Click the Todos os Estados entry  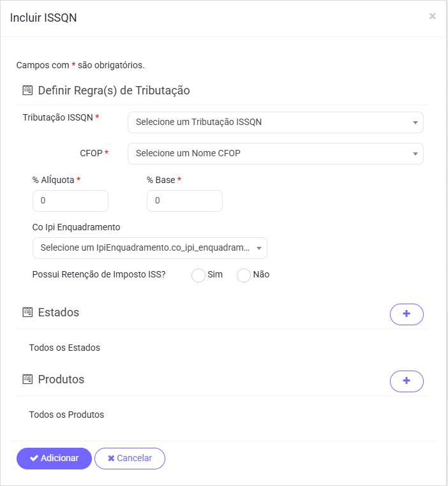coord(64,348)
